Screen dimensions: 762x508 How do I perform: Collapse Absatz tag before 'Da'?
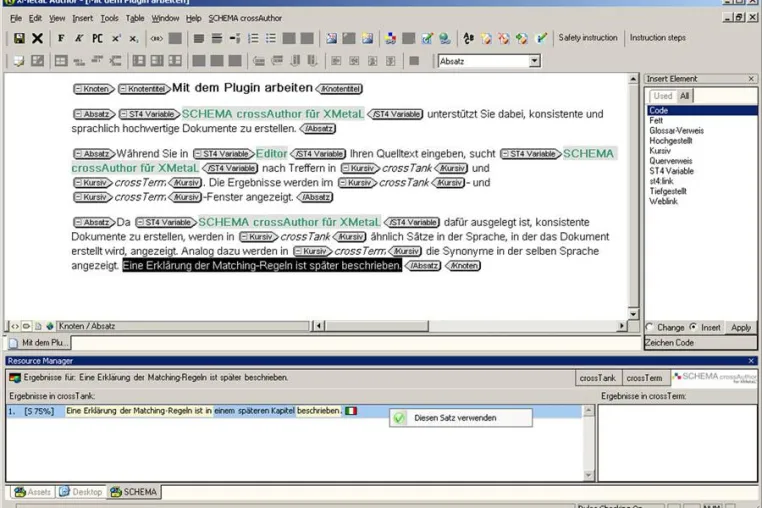coord(78,223)
